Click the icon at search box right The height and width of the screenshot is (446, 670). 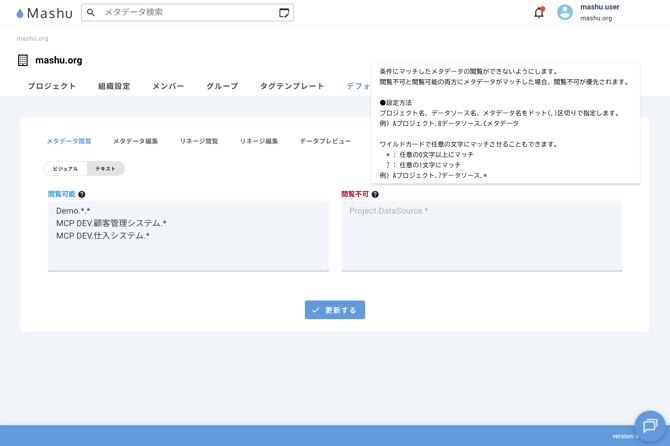pos(284,13)
